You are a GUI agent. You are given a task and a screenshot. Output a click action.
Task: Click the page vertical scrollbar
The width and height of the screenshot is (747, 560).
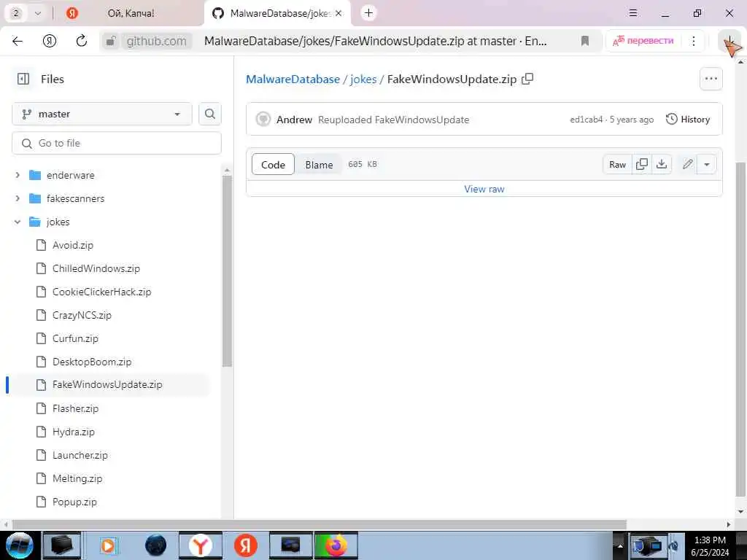[740, 329]
